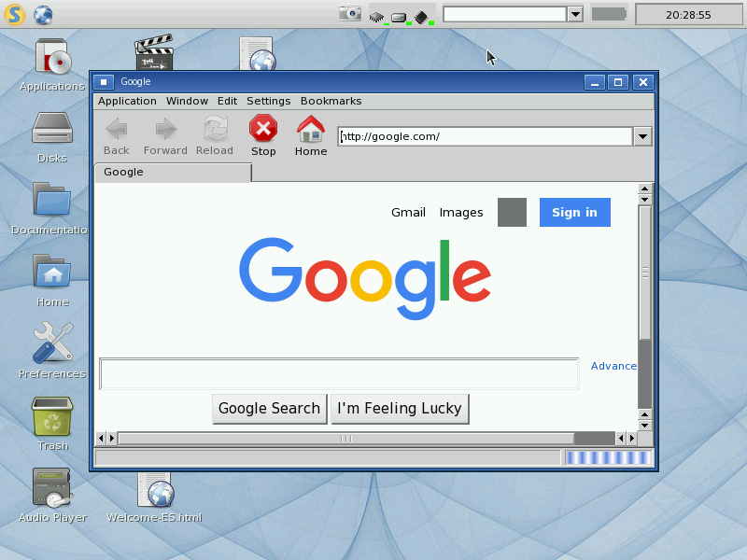Click the memory chip monitor icon in the panel
This screenshot has width=747, height=560.
click(x=423, y=18)
